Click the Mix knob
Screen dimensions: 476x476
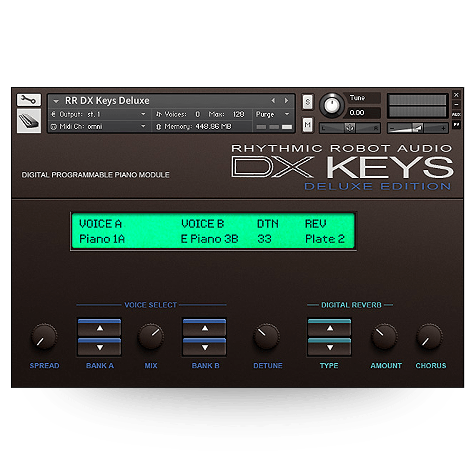[151, 337]
